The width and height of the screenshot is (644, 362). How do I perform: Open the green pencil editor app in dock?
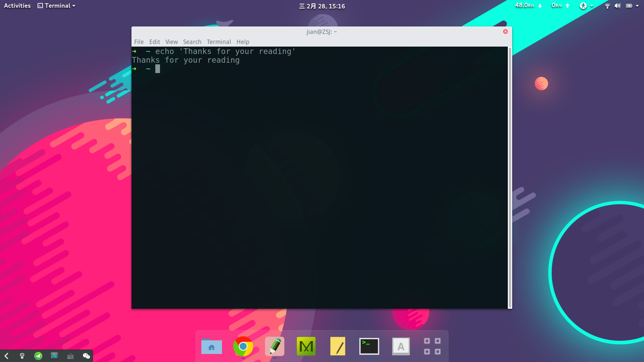(x=275, y=346)
